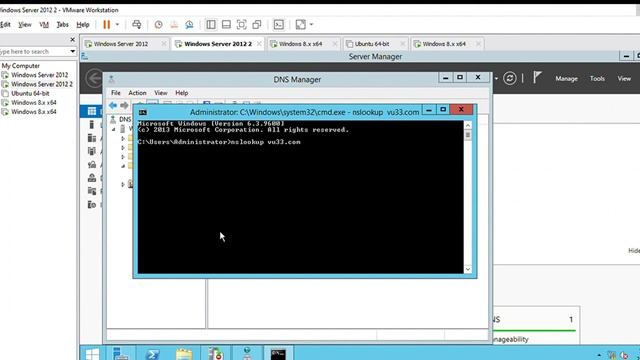Click the DNS Manager back arrow
The image size is (640, 360).
113,105
